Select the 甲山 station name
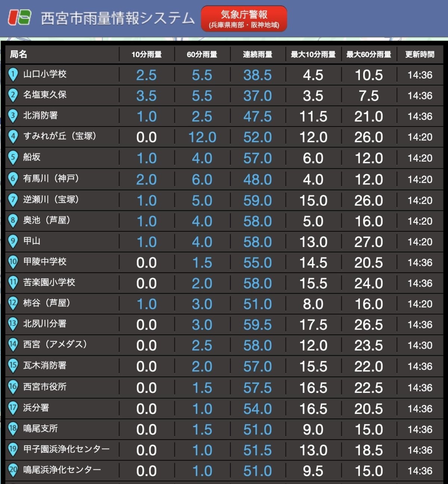 point(32,241)
